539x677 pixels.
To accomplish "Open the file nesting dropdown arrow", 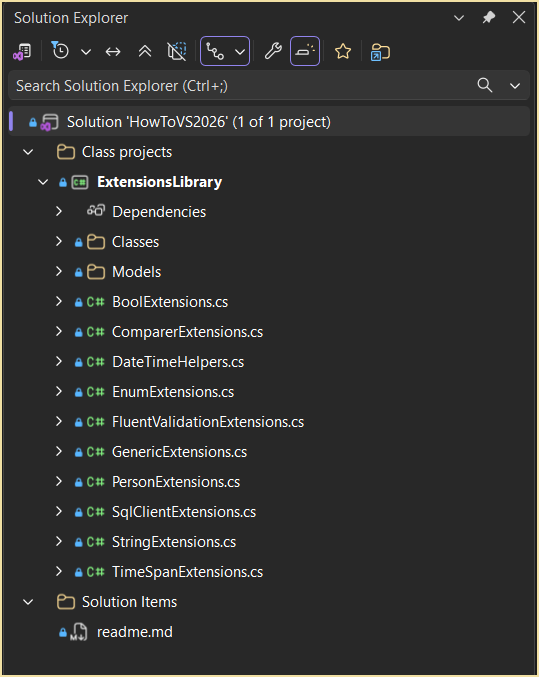I will coord(240,52).
